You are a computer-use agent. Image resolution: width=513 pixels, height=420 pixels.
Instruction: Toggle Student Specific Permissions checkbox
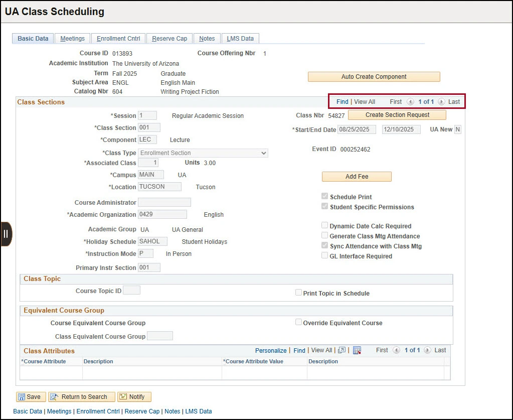[x=324, y=206]
